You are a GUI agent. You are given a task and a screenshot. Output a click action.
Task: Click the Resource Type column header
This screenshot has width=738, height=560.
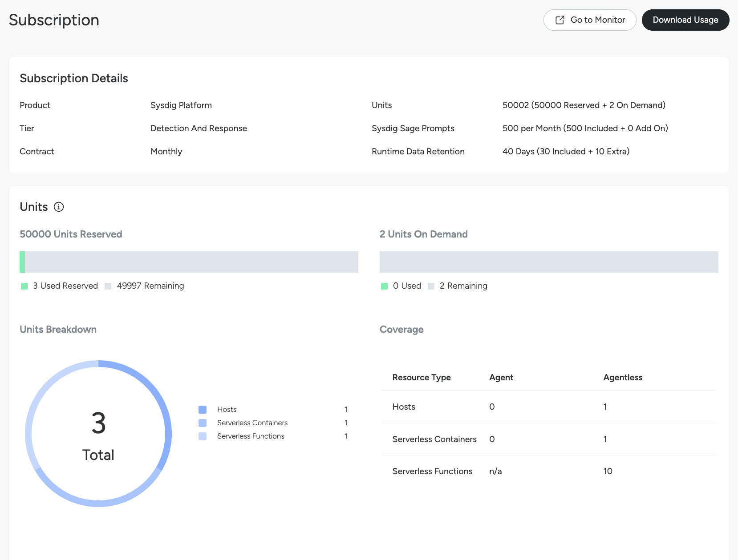pos(422,377)
